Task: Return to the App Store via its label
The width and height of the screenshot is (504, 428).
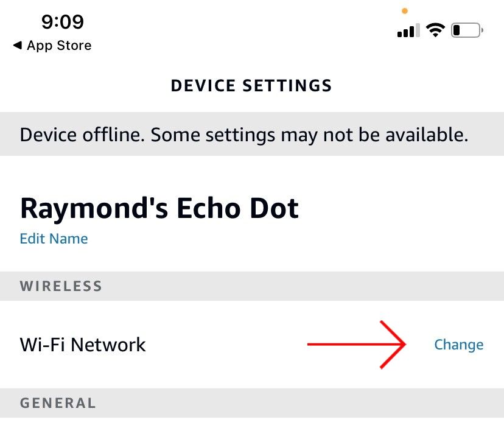Action: coord(59,46)
